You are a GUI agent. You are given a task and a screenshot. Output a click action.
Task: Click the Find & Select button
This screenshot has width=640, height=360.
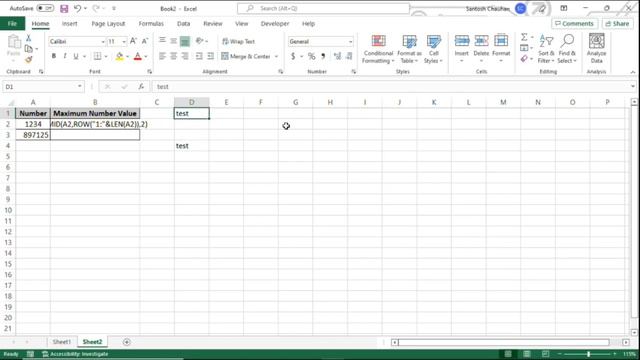pos(567,49)
